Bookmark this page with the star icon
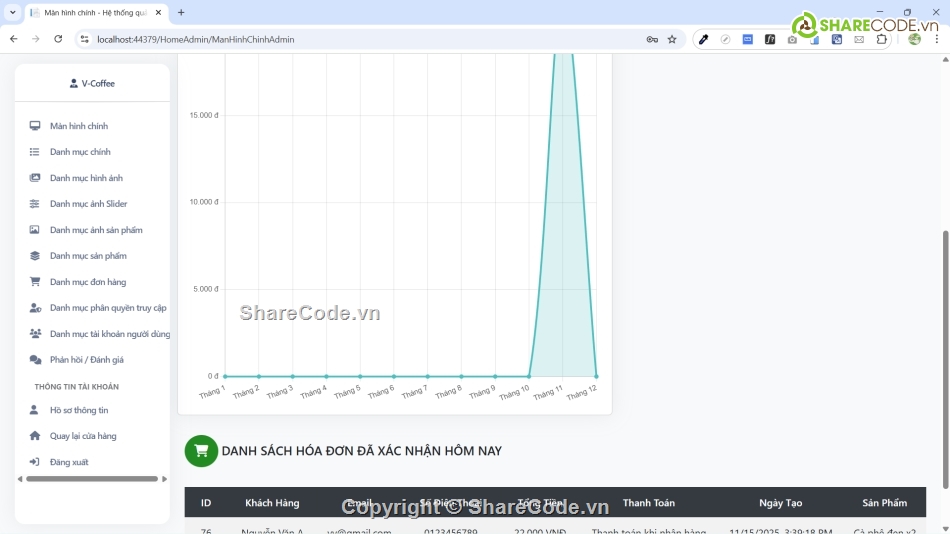This screenshot has height=534, width=950. pos(672,39)
